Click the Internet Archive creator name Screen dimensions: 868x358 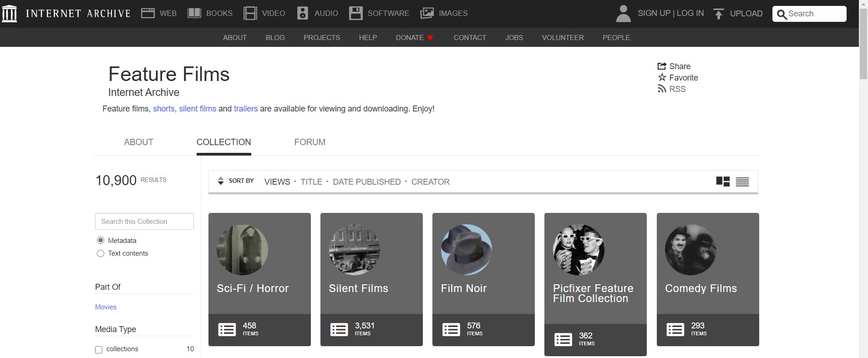(x=144, y=92)
